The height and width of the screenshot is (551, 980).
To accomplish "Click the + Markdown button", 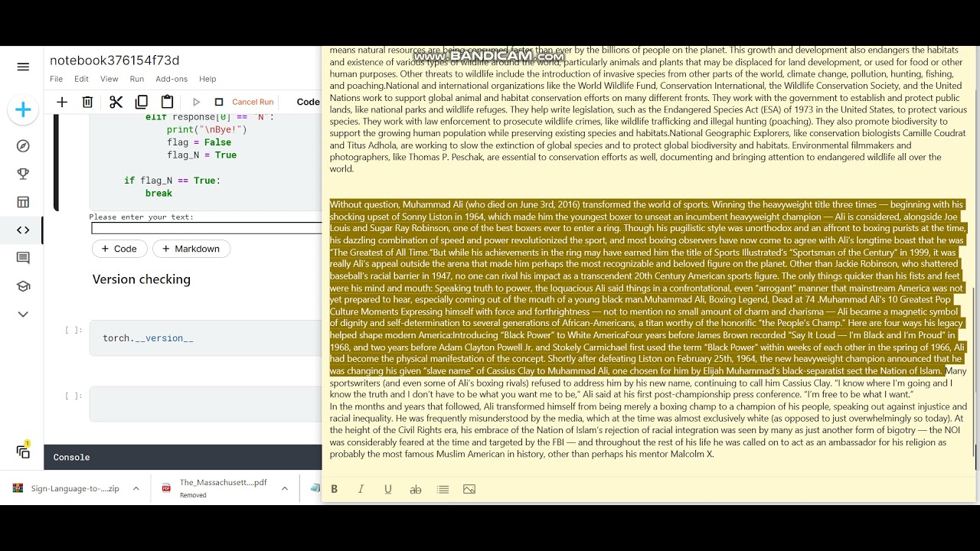I will tap(191, 249).
